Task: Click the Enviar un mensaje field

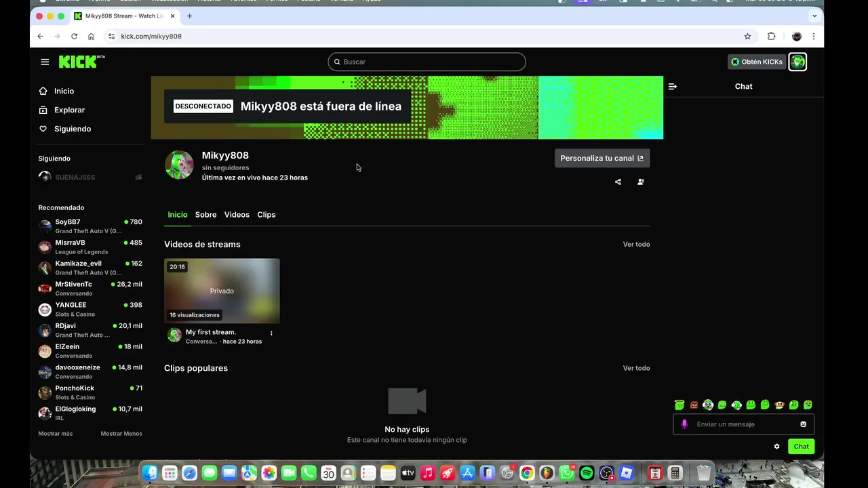Action: point(743,424)
